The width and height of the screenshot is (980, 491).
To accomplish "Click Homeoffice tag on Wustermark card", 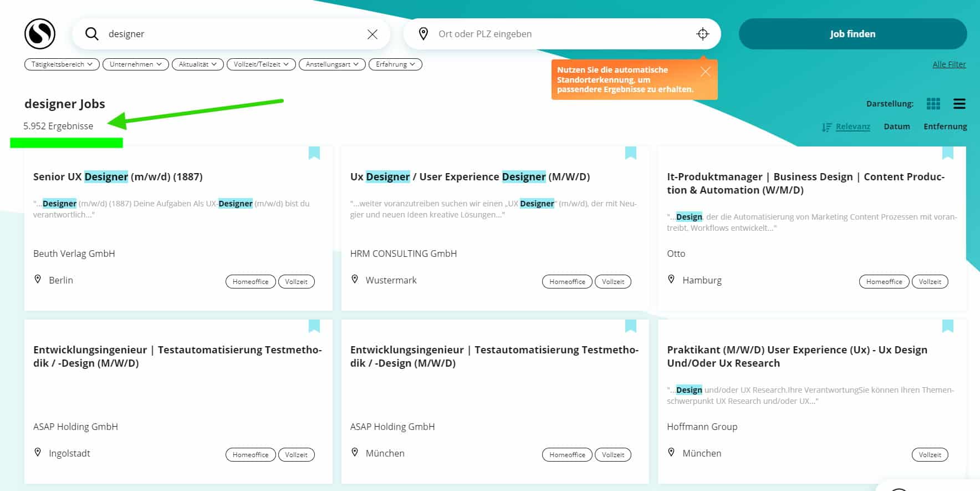I will (567, 282).
